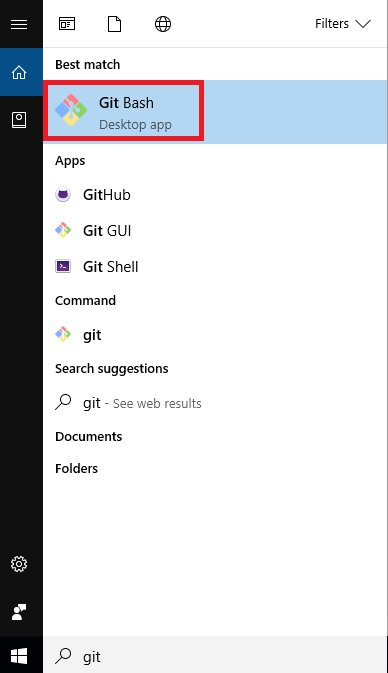Click the Feedback person icon
The image size is (388, 673).
19,612
